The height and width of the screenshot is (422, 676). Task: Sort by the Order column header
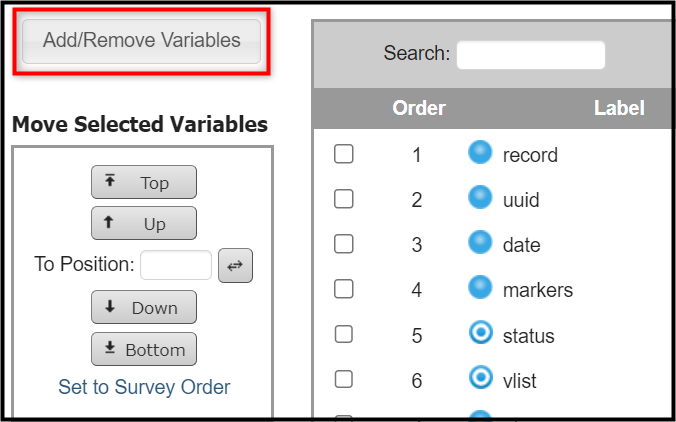tap(419, 108)
